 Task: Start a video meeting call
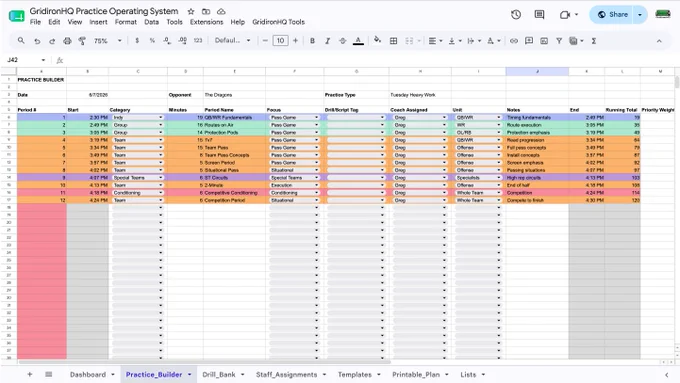(x=564, y=15)
